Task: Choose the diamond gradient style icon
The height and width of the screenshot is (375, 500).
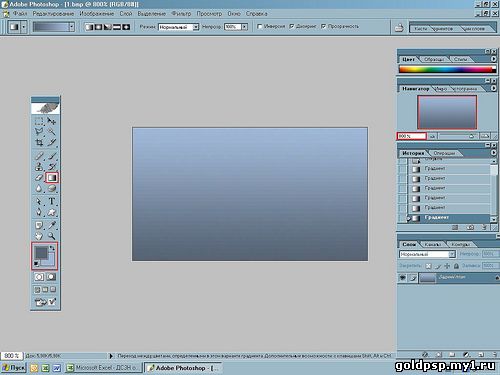Action: click(126, 27)
